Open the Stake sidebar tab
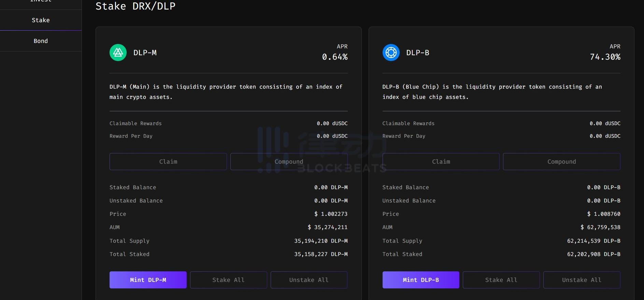 point(41,20)
